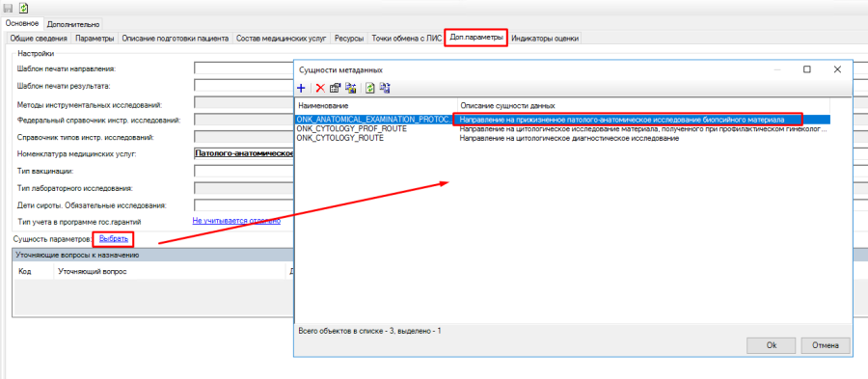Click the Шаблон печати направления input field
Viewport: 868px width, 379px height.
point(244,68)
